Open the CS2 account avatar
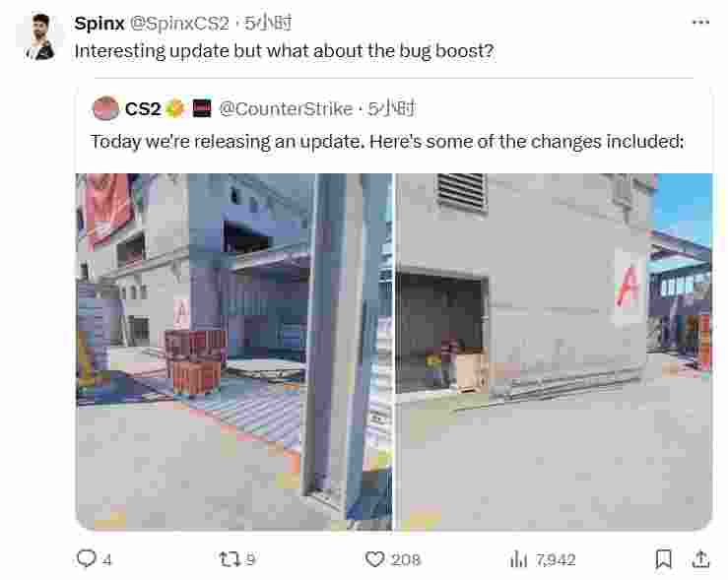 tap(105, 108)
